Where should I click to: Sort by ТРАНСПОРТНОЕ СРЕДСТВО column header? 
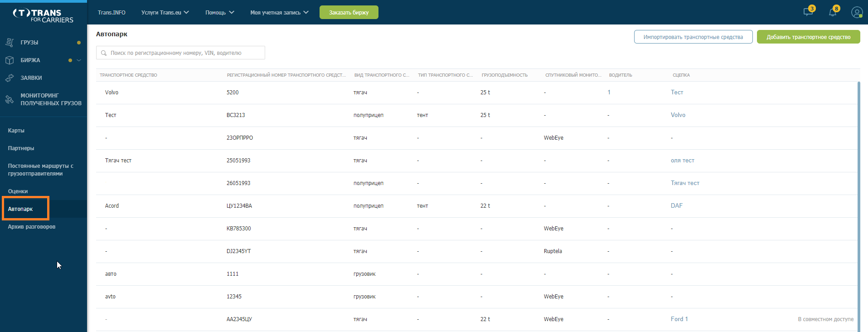(128, 75)
